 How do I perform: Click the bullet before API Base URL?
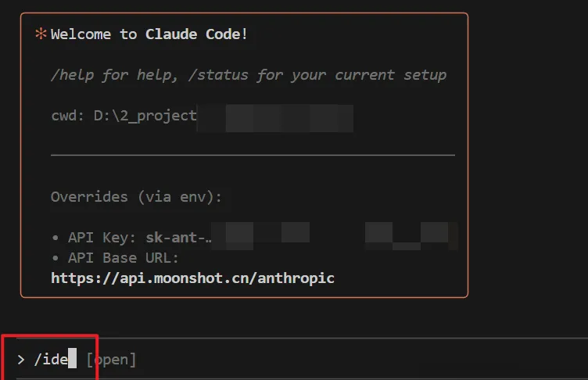[x=55, y=258]
